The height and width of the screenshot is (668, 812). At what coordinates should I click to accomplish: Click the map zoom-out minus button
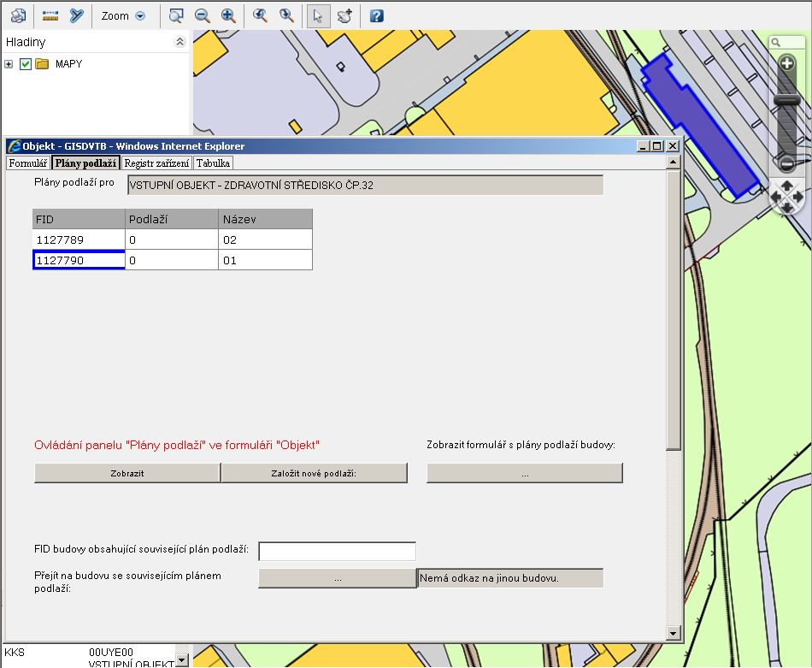click(787, 164)
